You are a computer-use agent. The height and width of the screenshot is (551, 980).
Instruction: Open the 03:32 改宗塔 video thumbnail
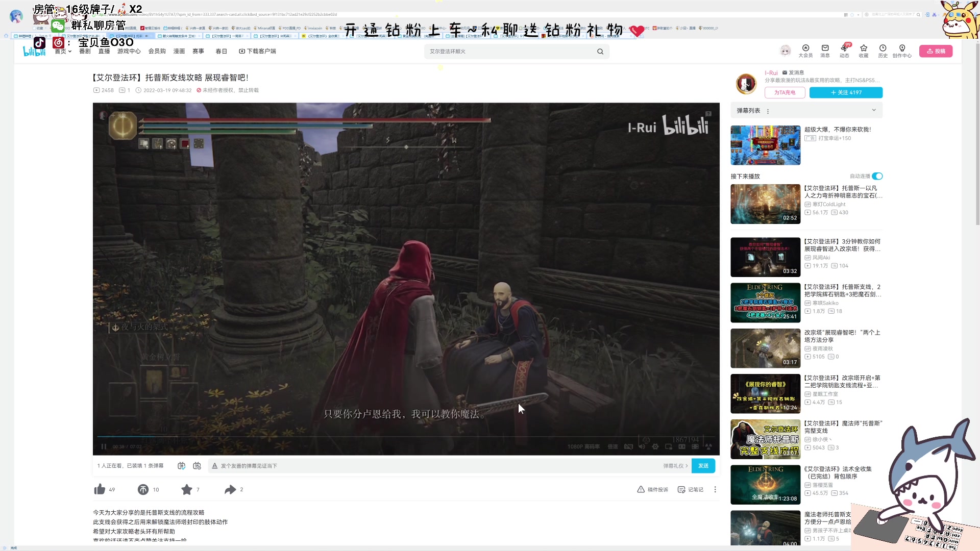[x=765, y=257]
